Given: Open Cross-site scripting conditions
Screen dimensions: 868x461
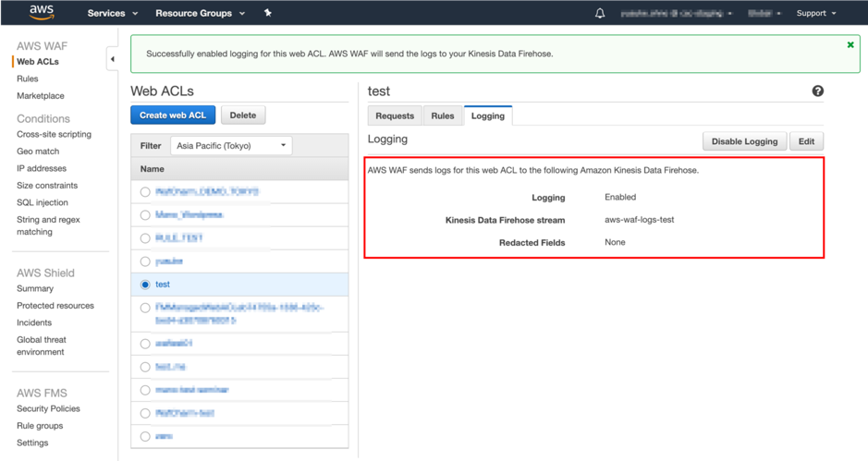Looking at the screenshot, I should tap(55, 134).
